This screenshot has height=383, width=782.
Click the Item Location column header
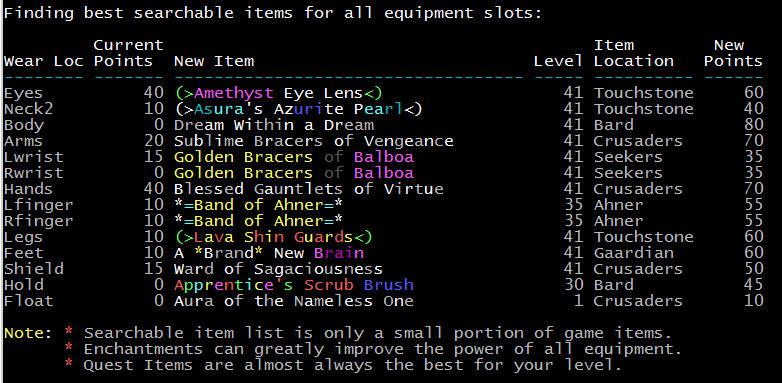[x=633, y=53]
